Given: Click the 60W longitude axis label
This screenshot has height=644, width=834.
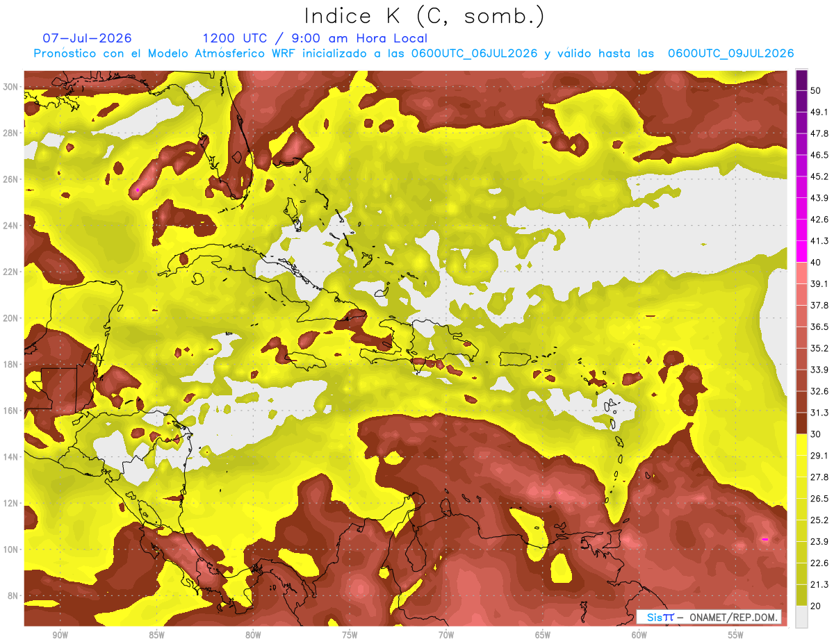Looking at the screenshot, I should tap(639, 635).
